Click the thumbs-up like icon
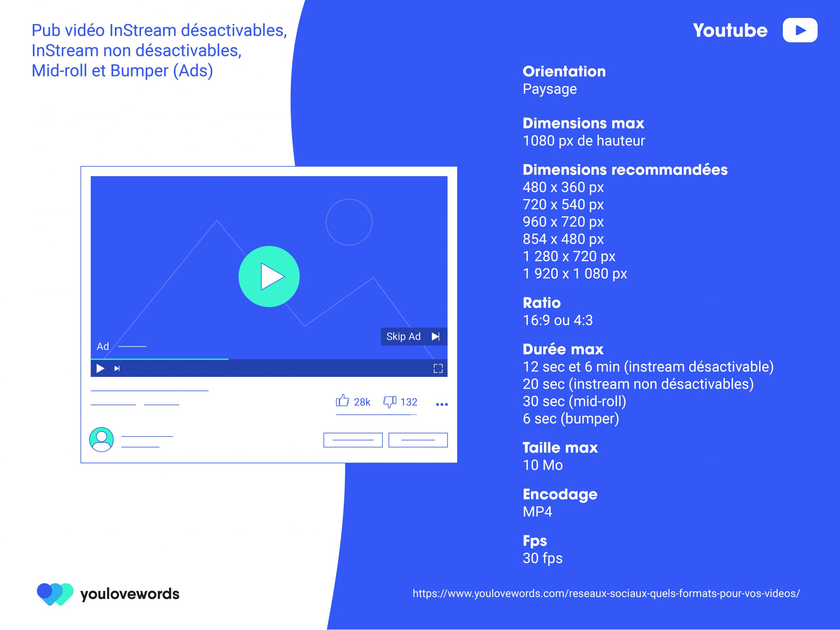 point(342,401)
